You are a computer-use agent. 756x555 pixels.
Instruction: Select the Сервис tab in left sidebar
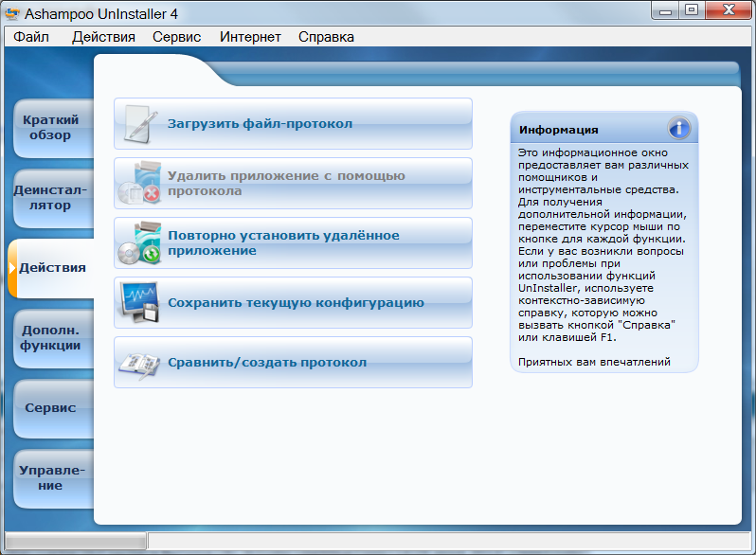click(x=51, y=408)
